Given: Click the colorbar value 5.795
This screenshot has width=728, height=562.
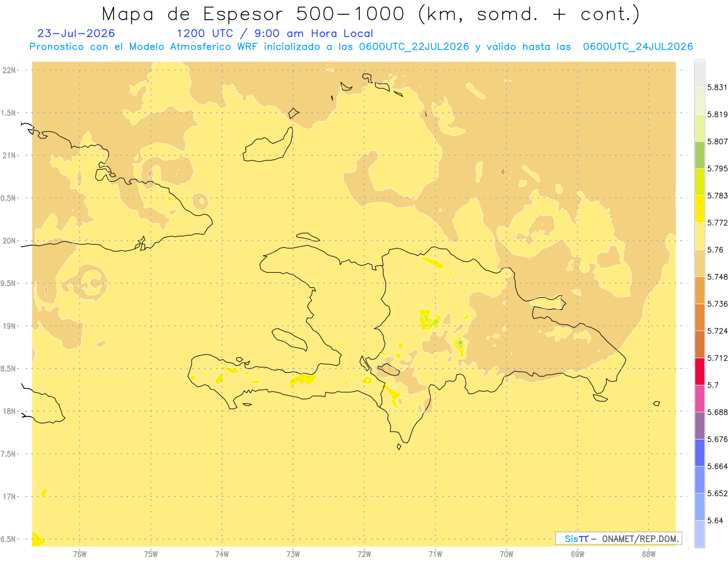Looking at the screenshot, I should pyautogui.click(x=717, y=169).
